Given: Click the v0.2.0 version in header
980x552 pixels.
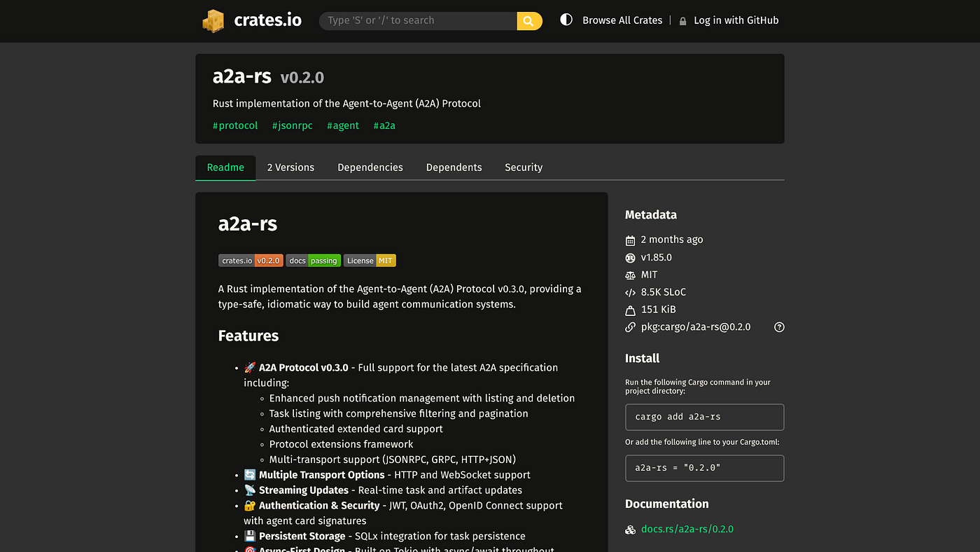Looking at the screenshot, I should pyautogui.click(x=302, y=78).
